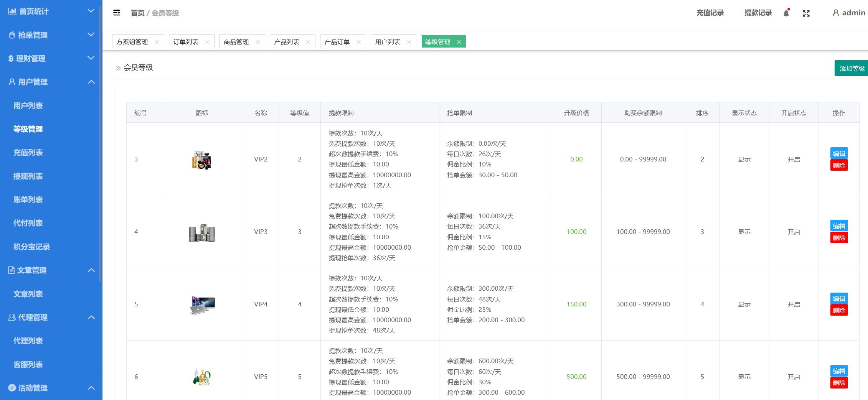Expand the 理财管理 menu chevron
The height and width of the screenshot is (400, 868).
[x=91, y=58]
